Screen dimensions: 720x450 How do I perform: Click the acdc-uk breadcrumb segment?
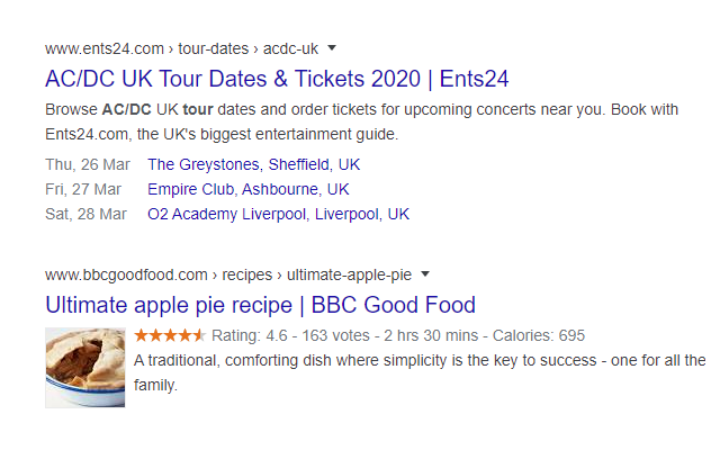tap(290, 49)
